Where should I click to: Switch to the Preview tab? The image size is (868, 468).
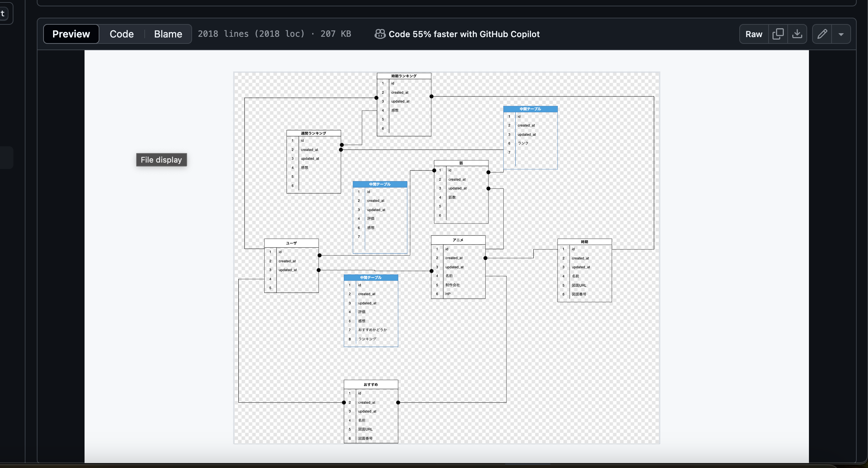pos(71,34)
